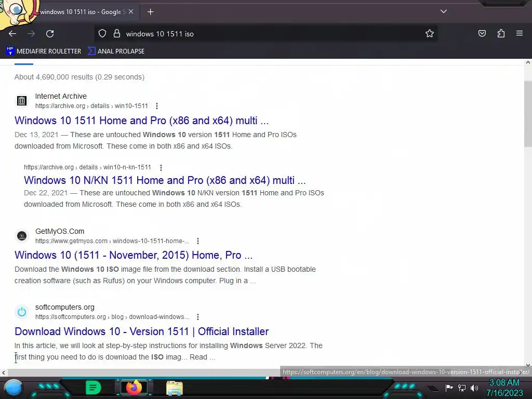Open the volume speaker icon
The height and width of the screenshot is (399, 532).
[474, 388]
